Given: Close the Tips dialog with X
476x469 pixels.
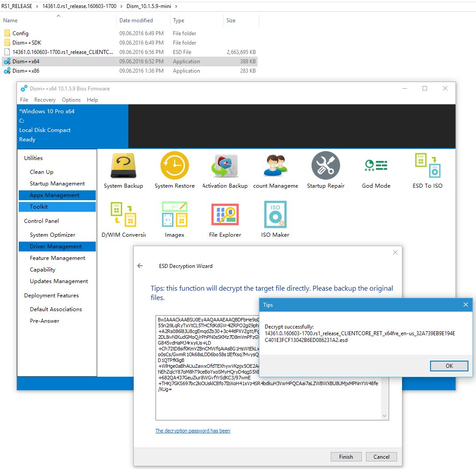Looking at the screenshot, I should point(466,304).
